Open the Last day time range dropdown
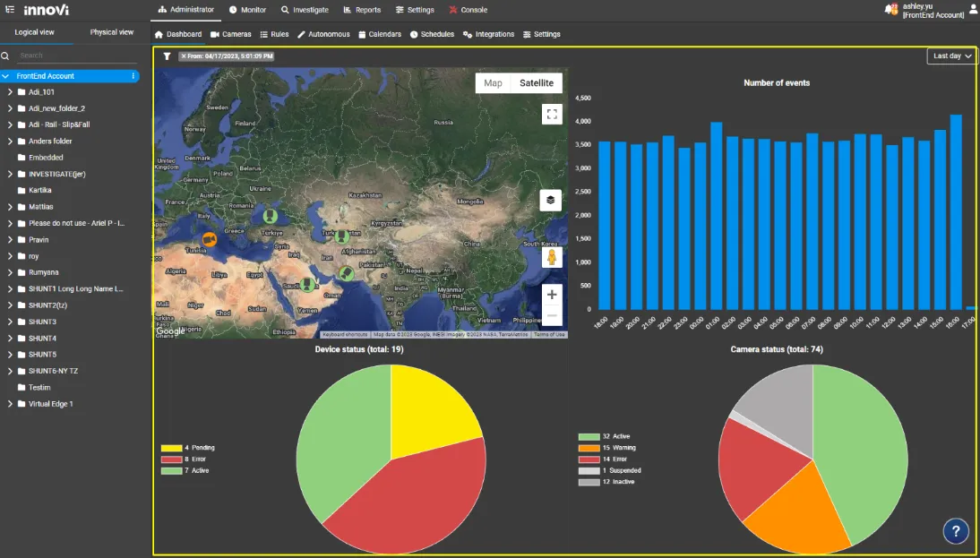The image size is (980, 558). (x=952, y=56)
